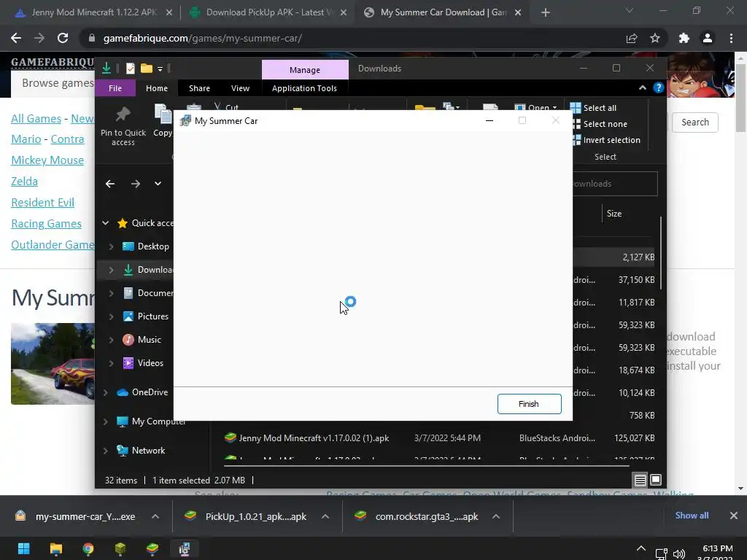Screen dimensions: 747x560
Task: Click the Quick Access Toolbar properties icon
Action: coord(130,69)
